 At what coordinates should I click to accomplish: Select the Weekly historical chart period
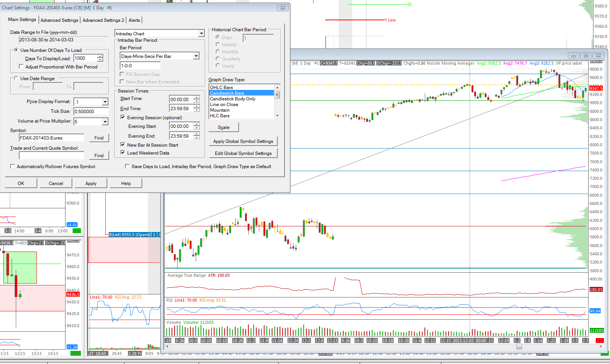click(x=218, y=44)
